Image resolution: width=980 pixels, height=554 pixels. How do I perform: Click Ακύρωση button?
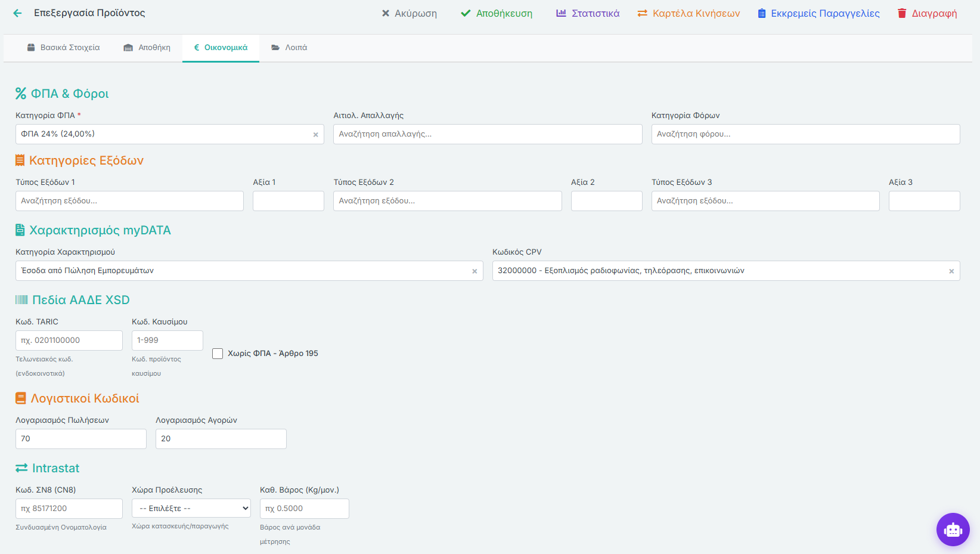click(x=410, y=13)
